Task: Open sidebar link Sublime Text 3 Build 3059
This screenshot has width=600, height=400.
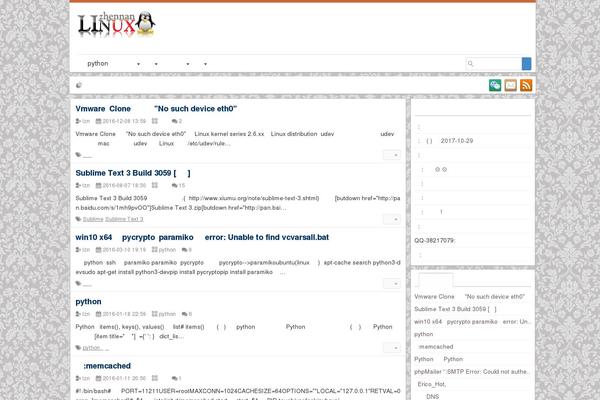Action: (x=455, y=309)
